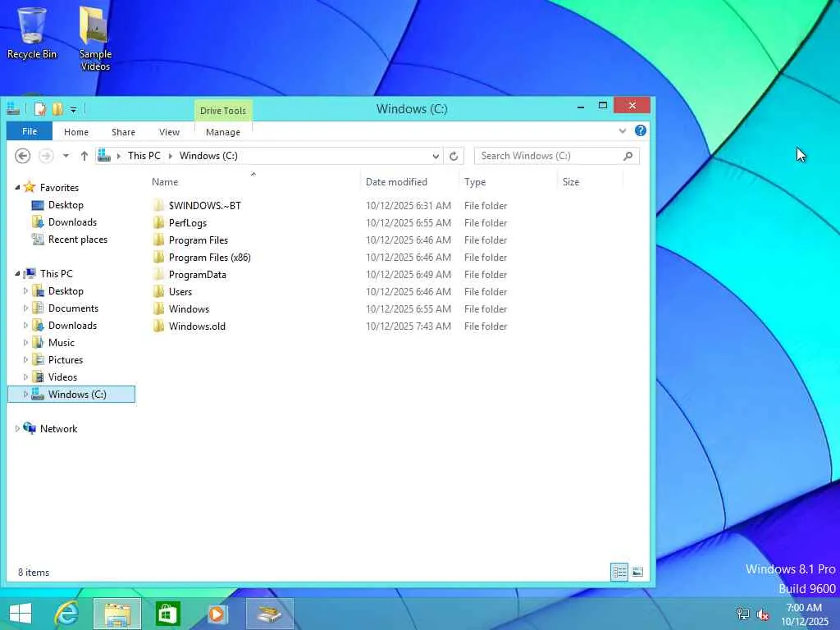
Task: Click This PC in the address breadcrumb
Action: [144, 156]
